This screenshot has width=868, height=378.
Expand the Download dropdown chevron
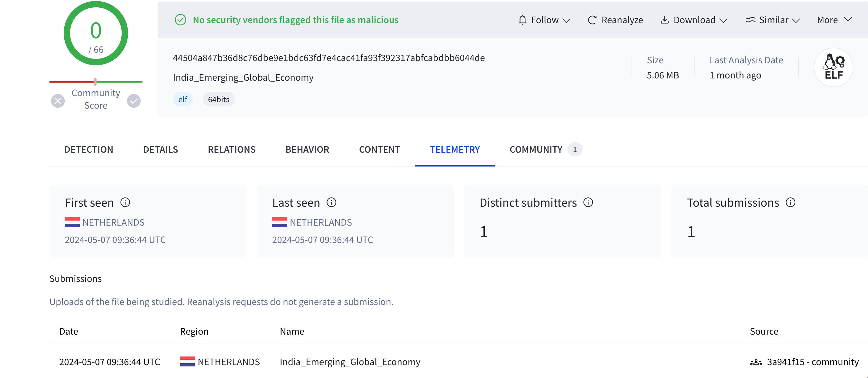(723, 21)
